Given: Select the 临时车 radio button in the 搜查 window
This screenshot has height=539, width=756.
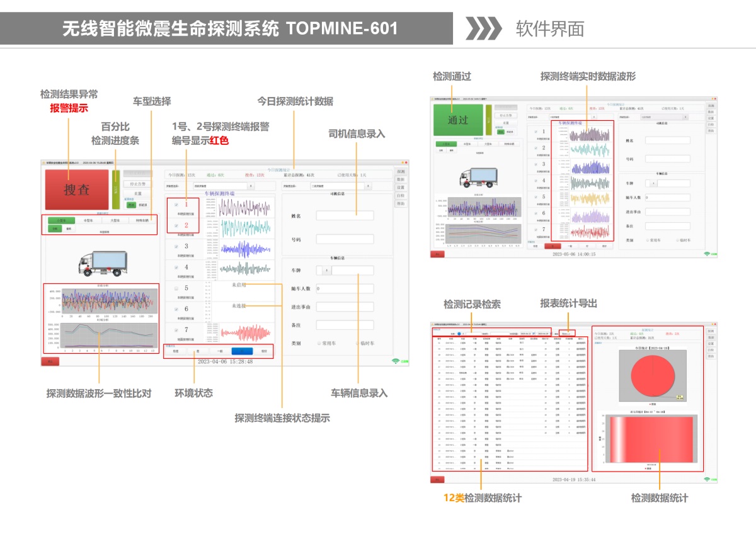Looking at the screenshot, I should coord(357,343).
